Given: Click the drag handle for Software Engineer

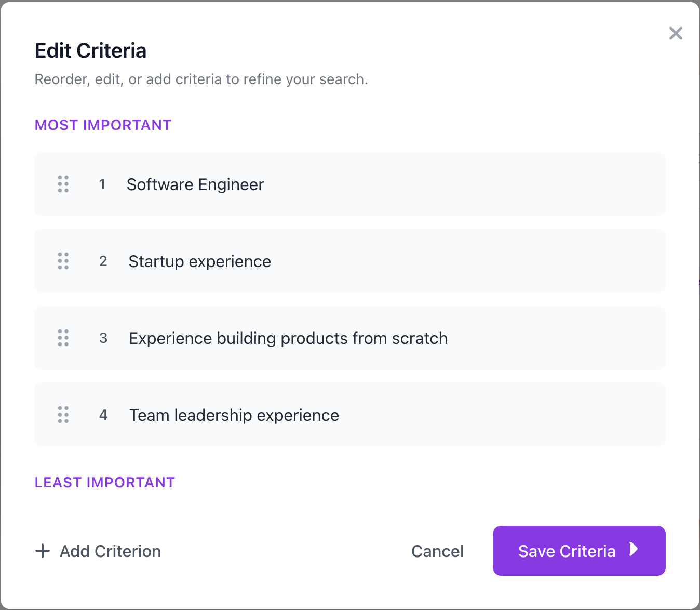Looking at the screenshot, I should click(x=63, y=184).
